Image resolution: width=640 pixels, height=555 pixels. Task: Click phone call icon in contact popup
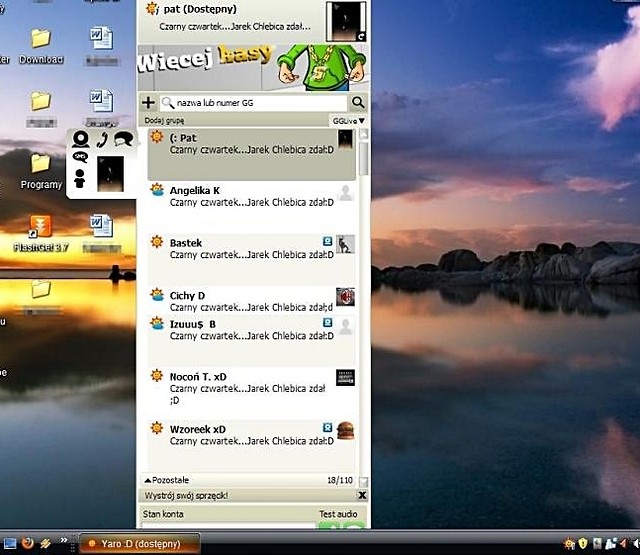tap(102, 140)
